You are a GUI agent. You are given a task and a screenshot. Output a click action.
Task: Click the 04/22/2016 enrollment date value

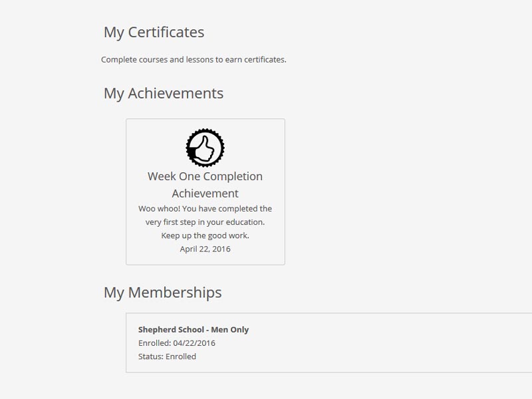point(194,343)
